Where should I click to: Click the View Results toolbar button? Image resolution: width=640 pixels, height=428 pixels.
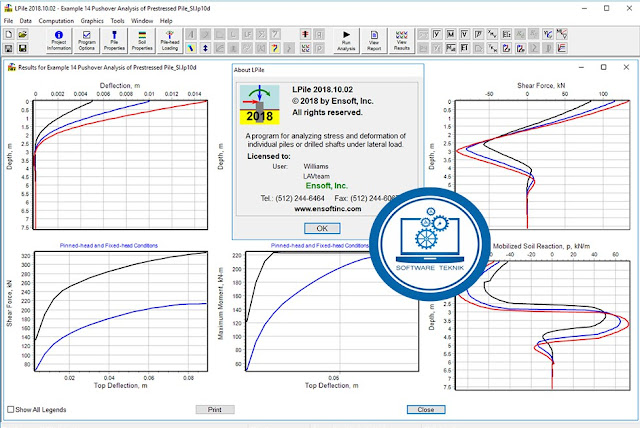402,40
